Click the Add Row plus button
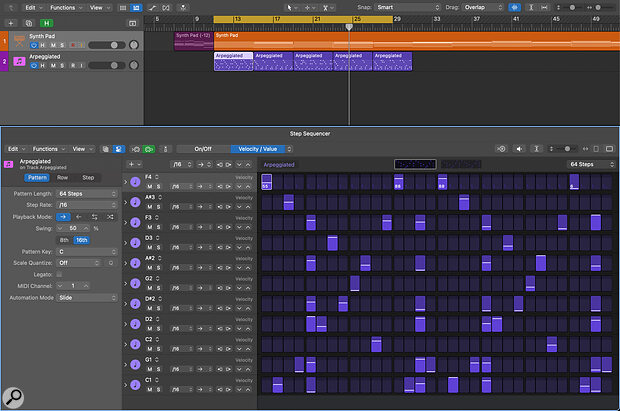 (131, 165)
